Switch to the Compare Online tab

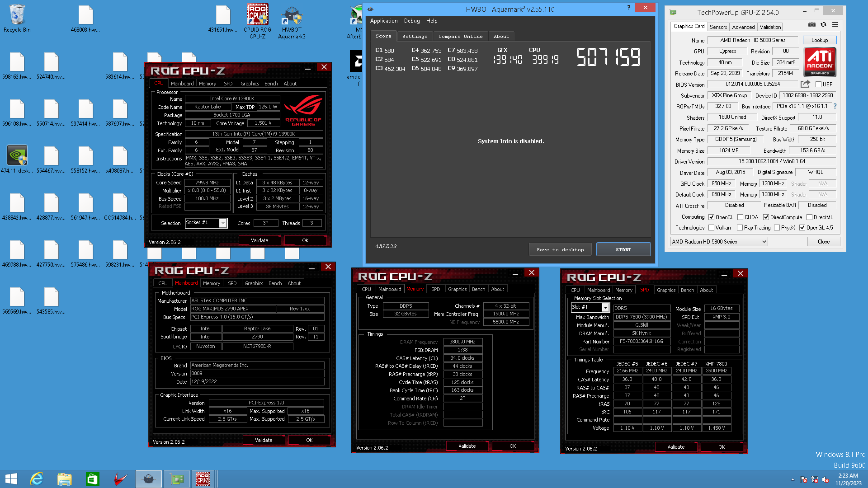pos(460,36)
